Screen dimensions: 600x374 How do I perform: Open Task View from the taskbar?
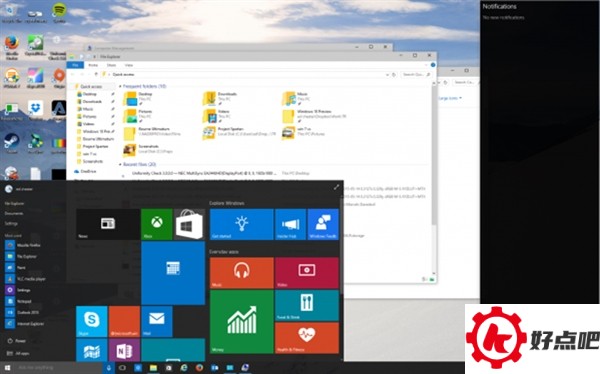click(x=122, y=368)
